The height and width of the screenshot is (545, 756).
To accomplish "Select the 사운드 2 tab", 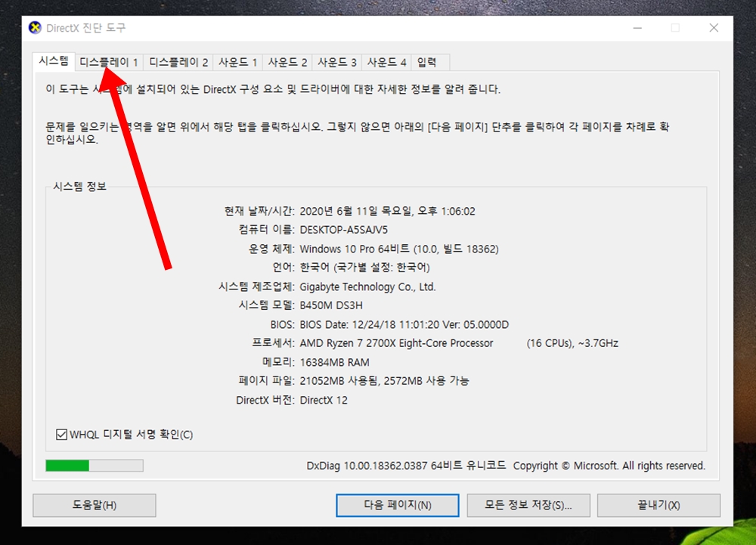I will pyautogui.click(x=287, y=62).
